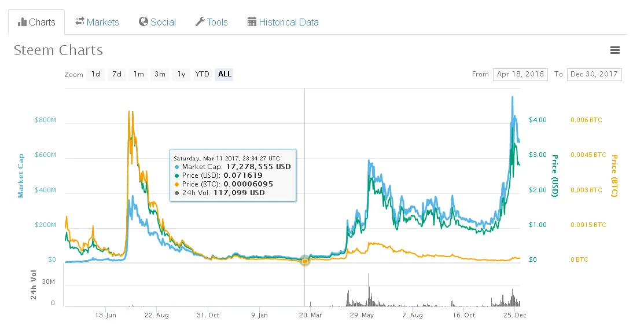The height and width of the screenshot is (333, 644).
Task: Click the Steem Charts heading
Action: (58, 50)
